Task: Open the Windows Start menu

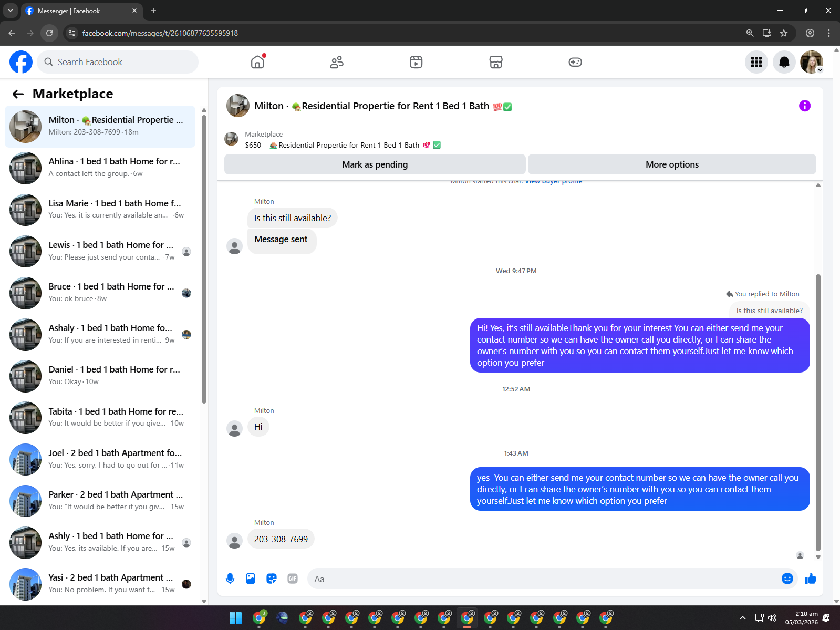Action: [236, 618]
